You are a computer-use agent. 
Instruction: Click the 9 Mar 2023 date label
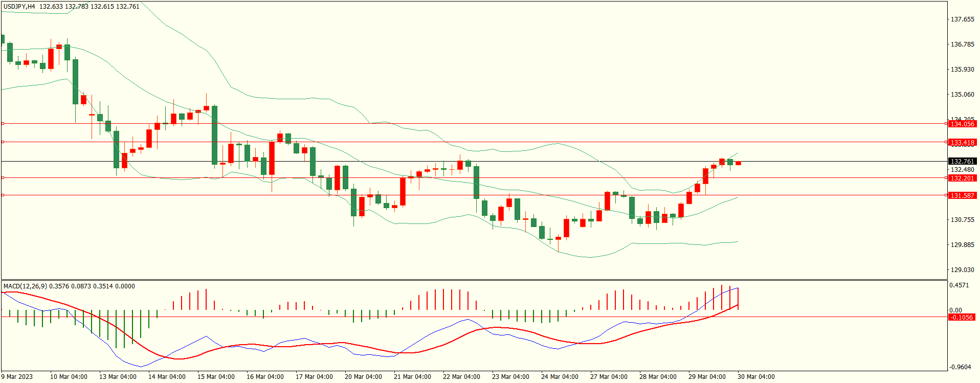[x=17, y=377]
